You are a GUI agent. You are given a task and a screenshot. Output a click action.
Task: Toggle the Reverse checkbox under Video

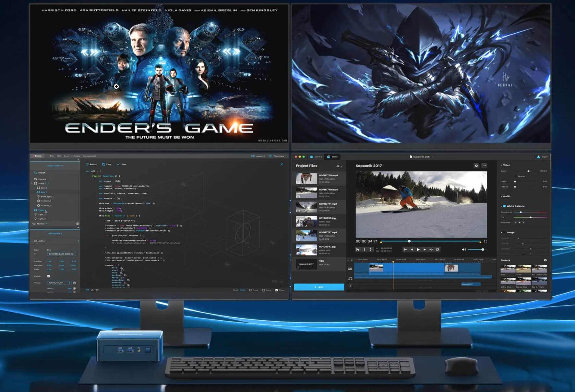pyautogui.click(x=516, y=176)
